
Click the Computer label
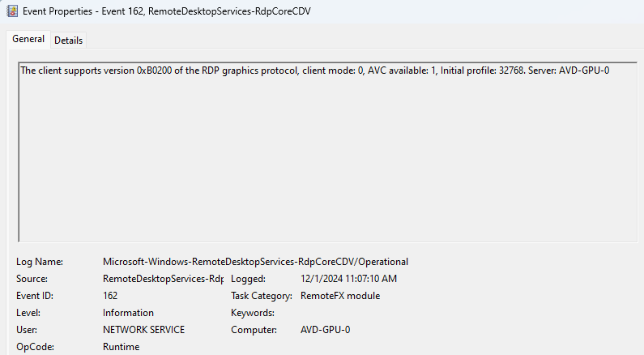click(254, 330)
